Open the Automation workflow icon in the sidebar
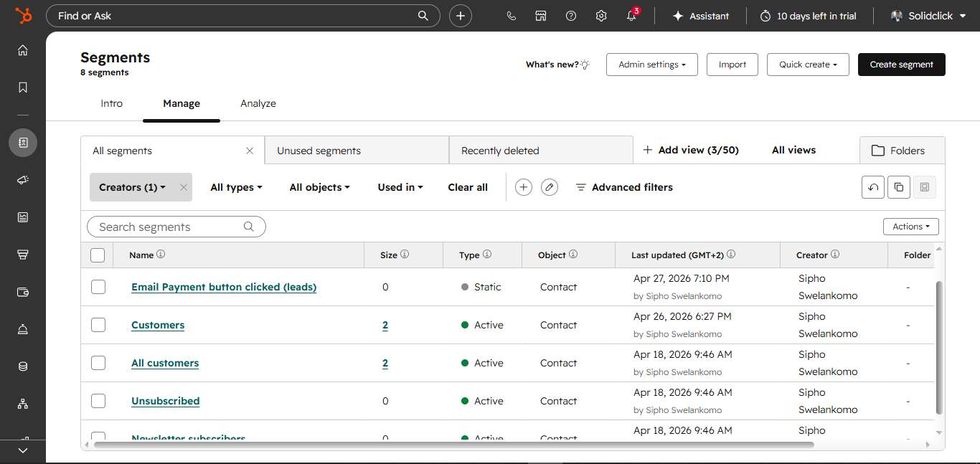The height and width of the screenshot is (464, 980). [x=23, y=404]
